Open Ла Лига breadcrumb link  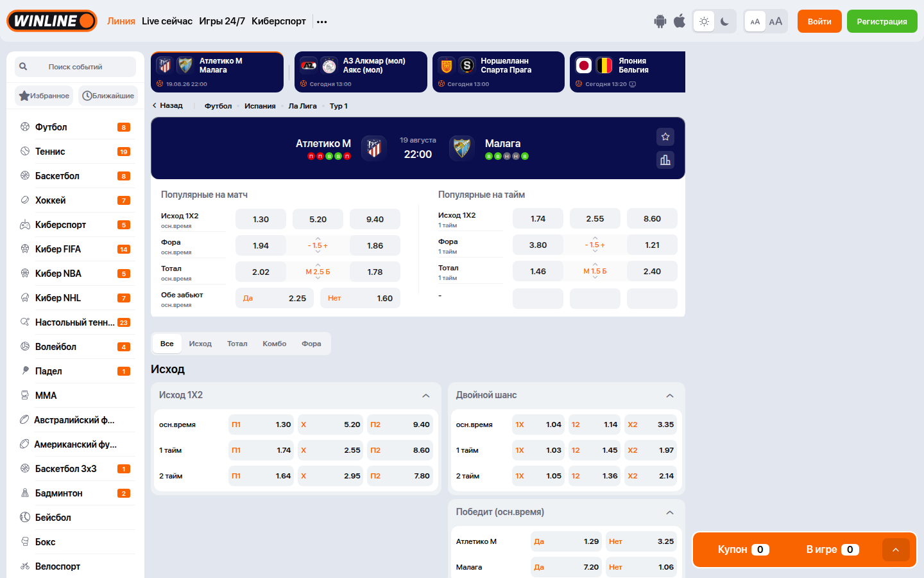(302, 106)
